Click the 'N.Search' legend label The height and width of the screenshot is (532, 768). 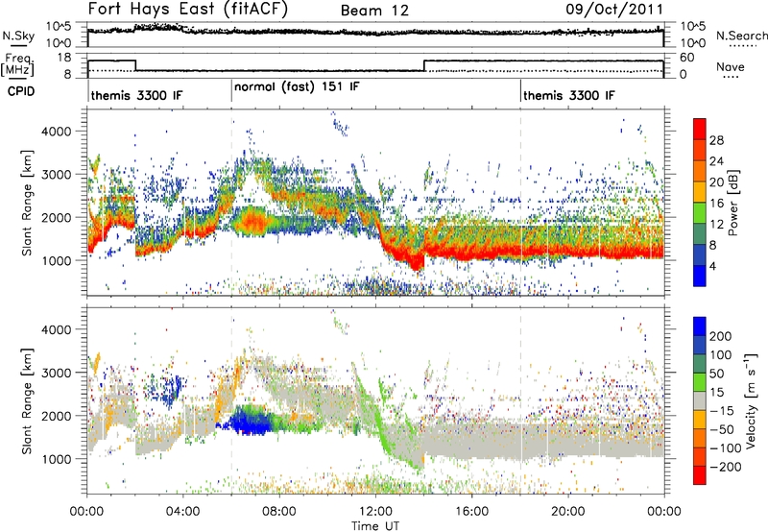[x=741, y=36]
